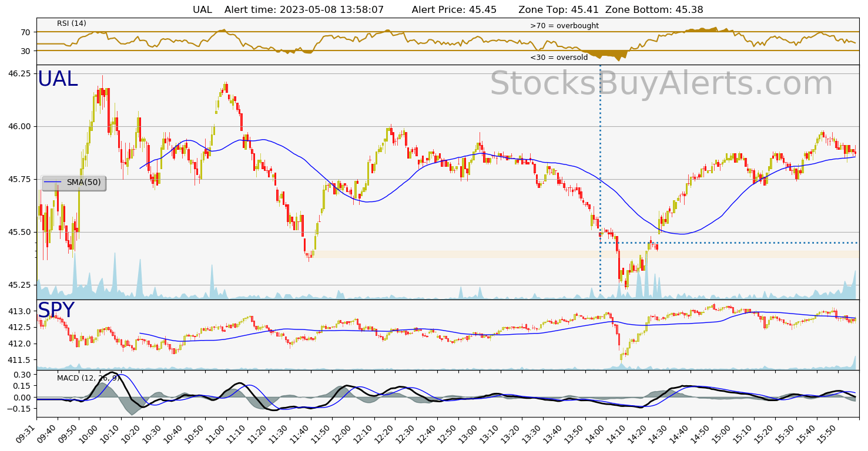Click the SPY ticker label

click(x=56, y=311)
